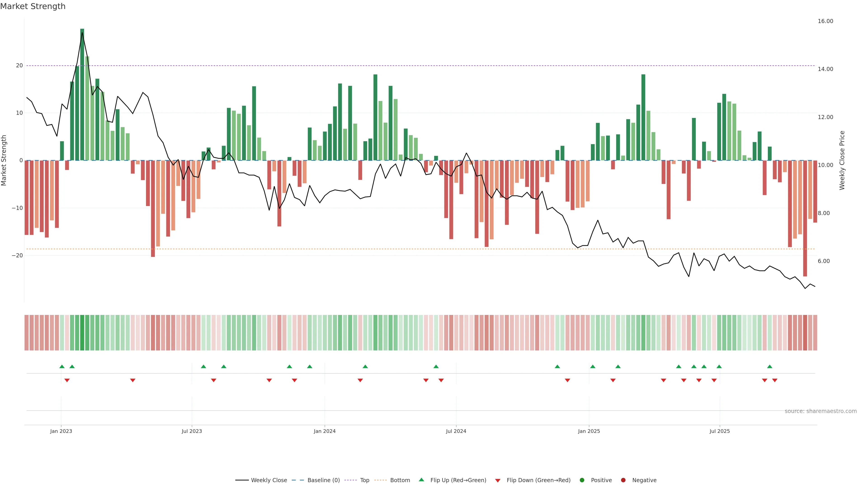
Task: Toggle the 'Weekly Close' legend label
Action: tap(269, 480)
